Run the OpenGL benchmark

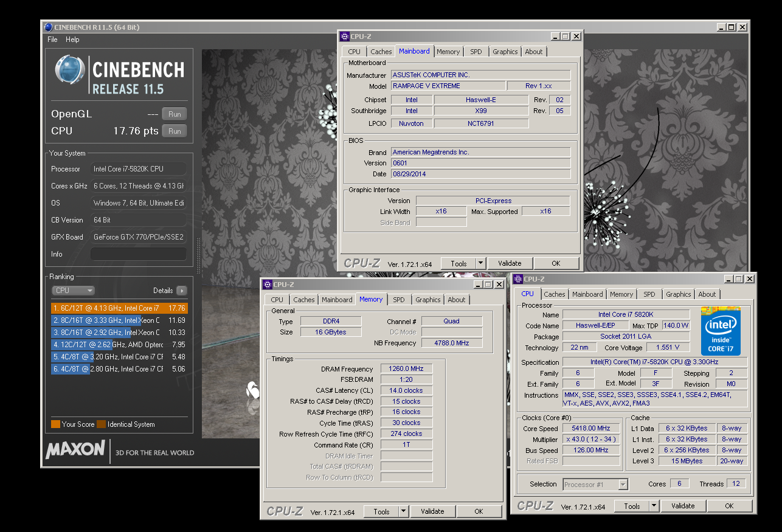coord(175,114)
